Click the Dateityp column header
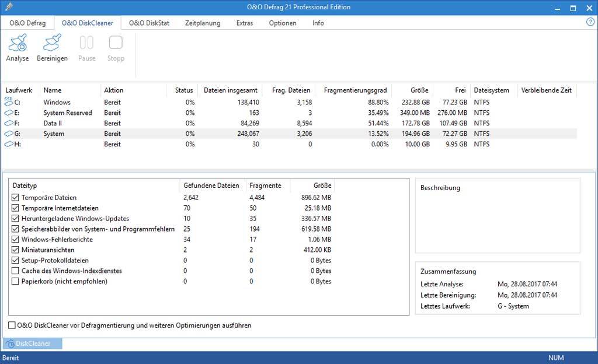The height and width of the screenshot is (364, 598). (25, 185)
